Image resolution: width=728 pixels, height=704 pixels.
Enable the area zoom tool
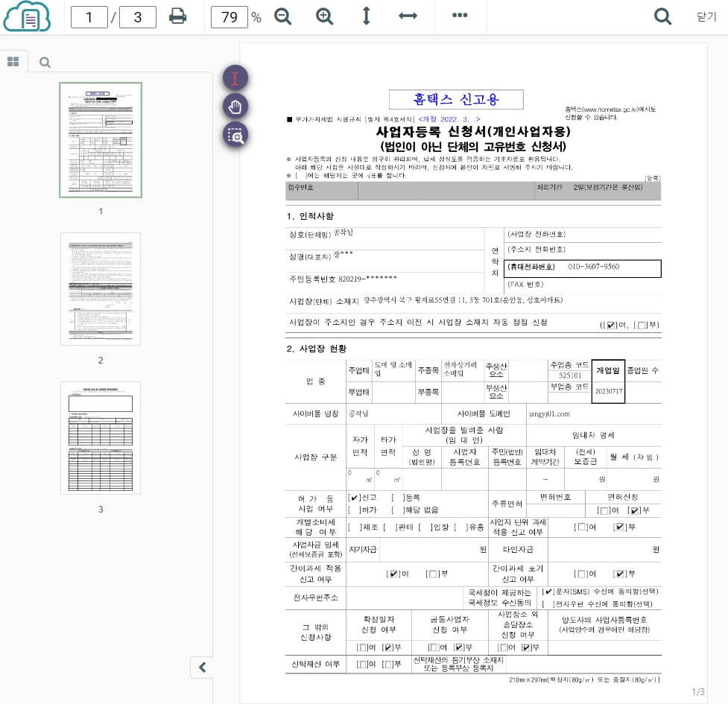(x=235, y=135)
